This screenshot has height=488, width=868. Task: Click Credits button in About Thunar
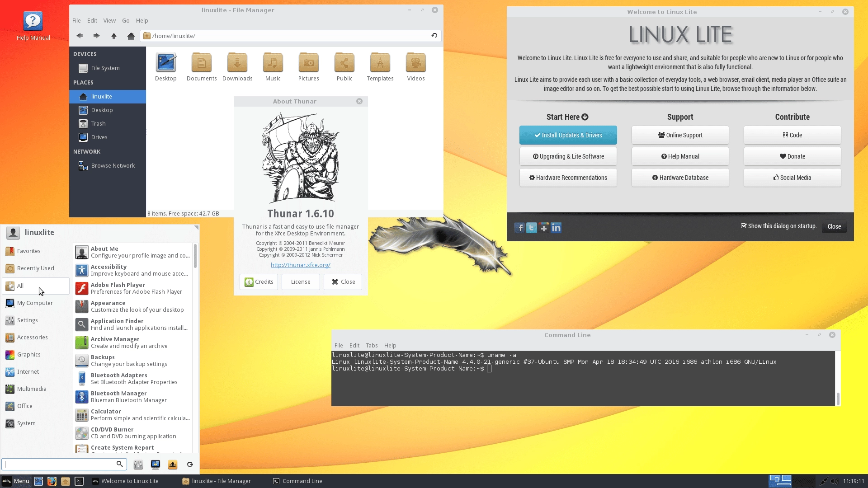(259, 282)
